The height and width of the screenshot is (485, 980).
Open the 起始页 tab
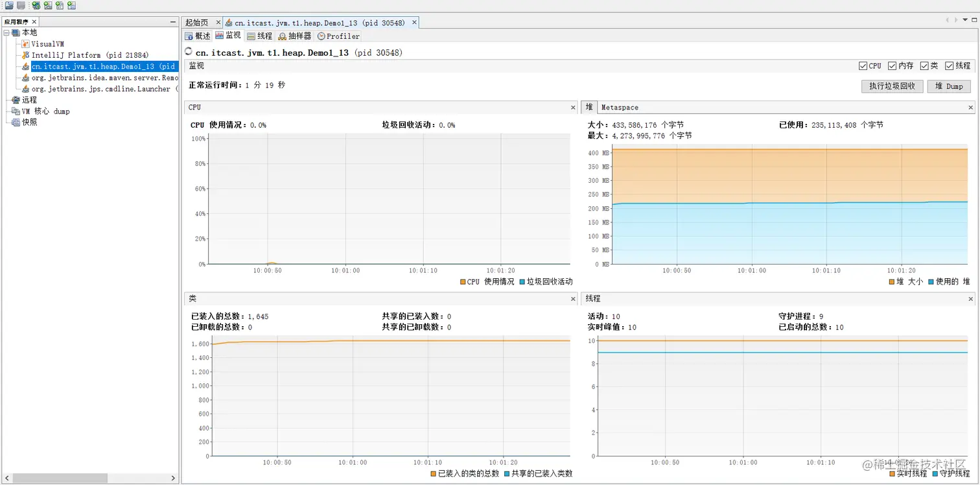(x=197, y=23)
